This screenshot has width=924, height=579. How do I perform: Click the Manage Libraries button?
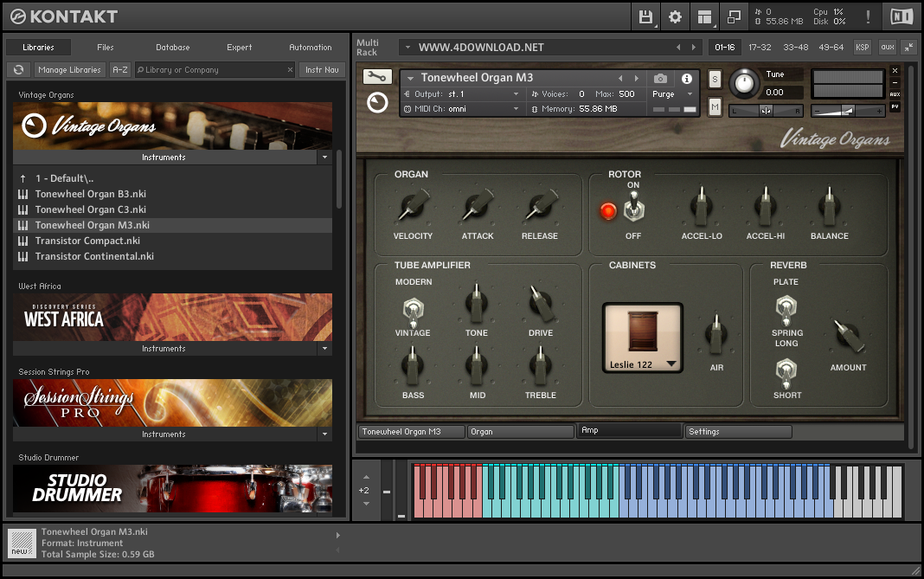(70, 70)
